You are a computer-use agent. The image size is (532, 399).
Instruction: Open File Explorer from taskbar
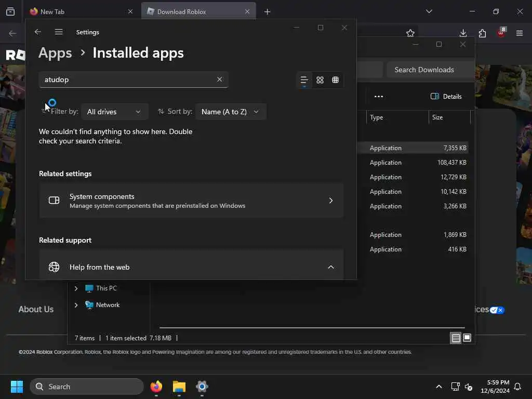click(179, 387)
